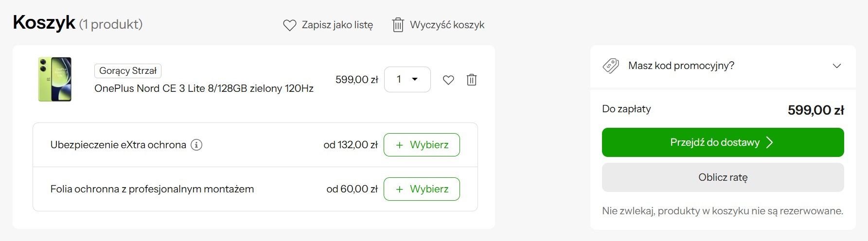Click plus icon on Folia ochronna Wybierz button
The height and width of the screenshot is (241, 868).
coord(399,189)
